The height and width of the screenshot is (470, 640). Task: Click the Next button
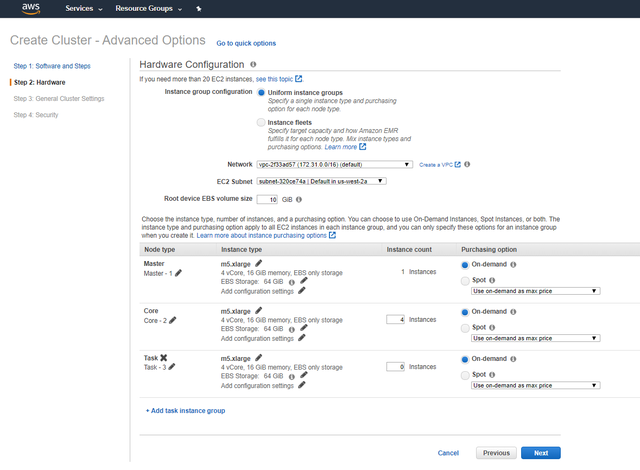(x=541, y=453)
